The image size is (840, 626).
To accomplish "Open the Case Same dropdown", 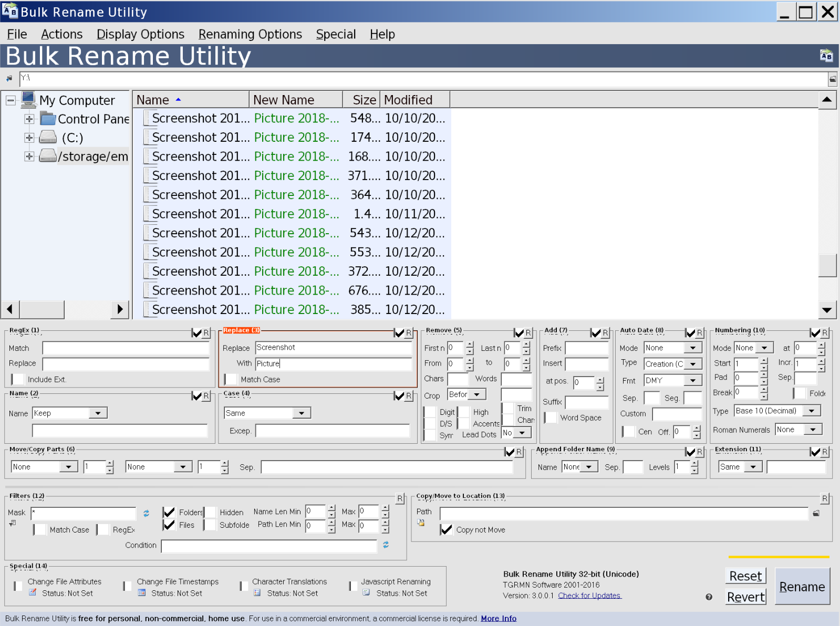I will pos(302,413).
